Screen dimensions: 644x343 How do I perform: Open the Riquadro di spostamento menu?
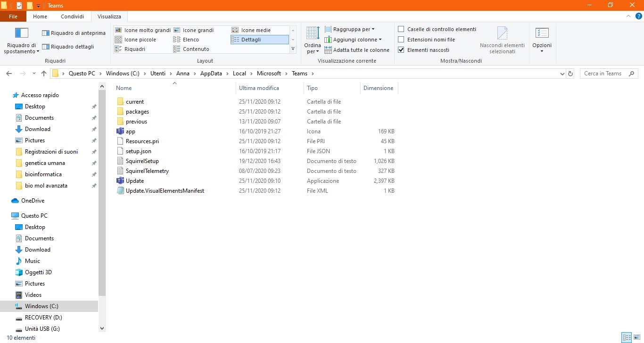point(21,41)
